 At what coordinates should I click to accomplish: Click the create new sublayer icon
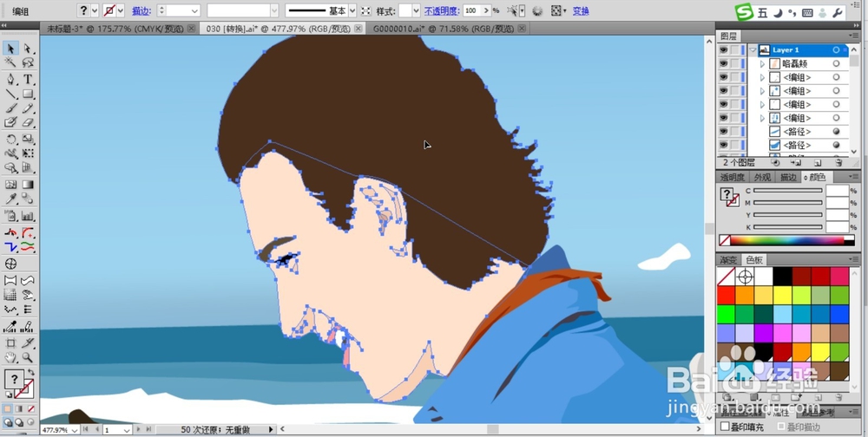click(796, 163)
